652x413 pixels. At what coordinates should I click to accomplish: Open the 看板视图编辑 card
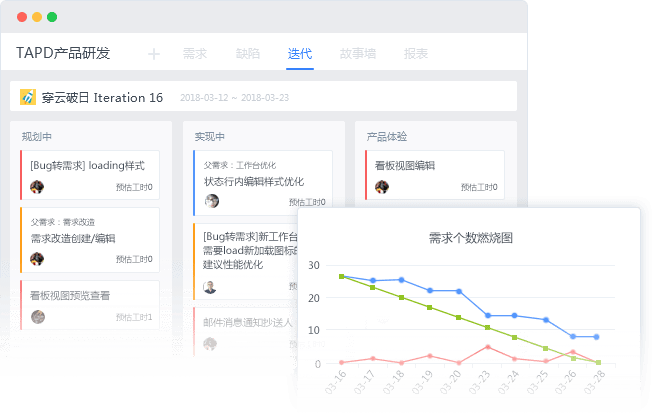click(x=435, y=175)
